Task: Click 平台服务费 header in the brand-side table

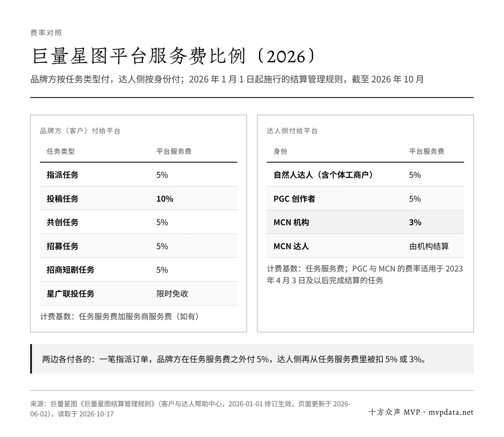Action: point(174,151)
